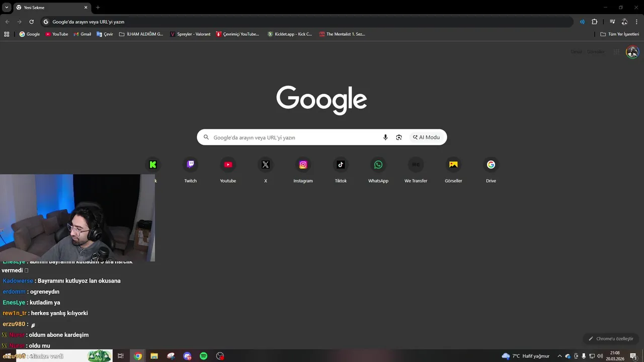Open the volume icon in system tray
Screen dimensions: 644x362
600,356
